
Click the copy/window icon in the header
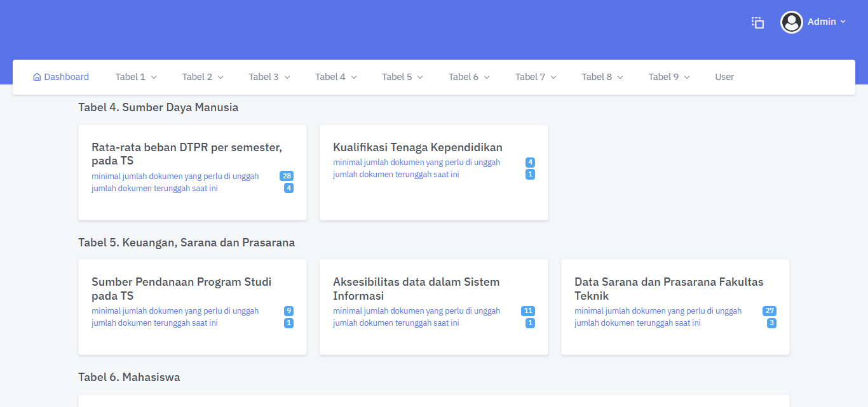tap(757, 22)
